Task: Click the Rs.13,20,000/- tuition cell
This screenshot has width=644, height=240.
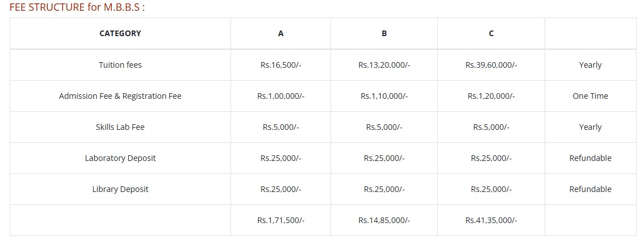Action: point(384,65)
